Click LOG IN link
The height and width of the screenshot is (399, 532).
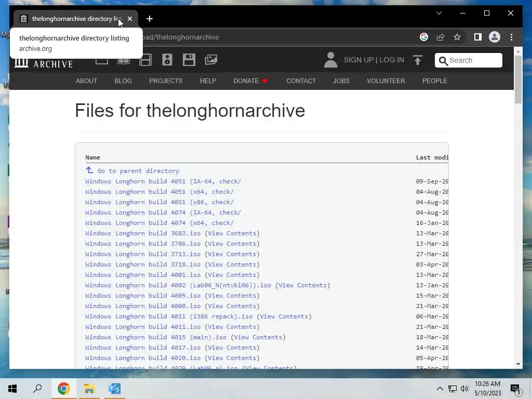coord(392,60)
